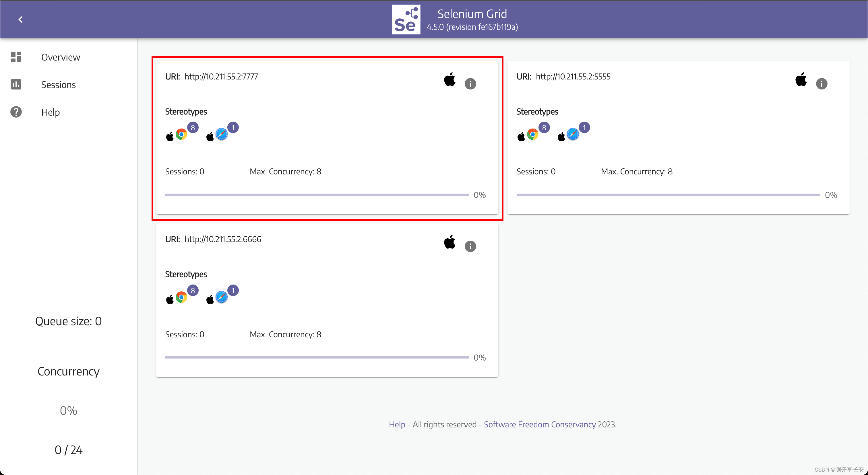Click Sessions: 0 on node 7777
Image resolution: width=868 pixels, height=475 pixels.
(x=184, y=172)
